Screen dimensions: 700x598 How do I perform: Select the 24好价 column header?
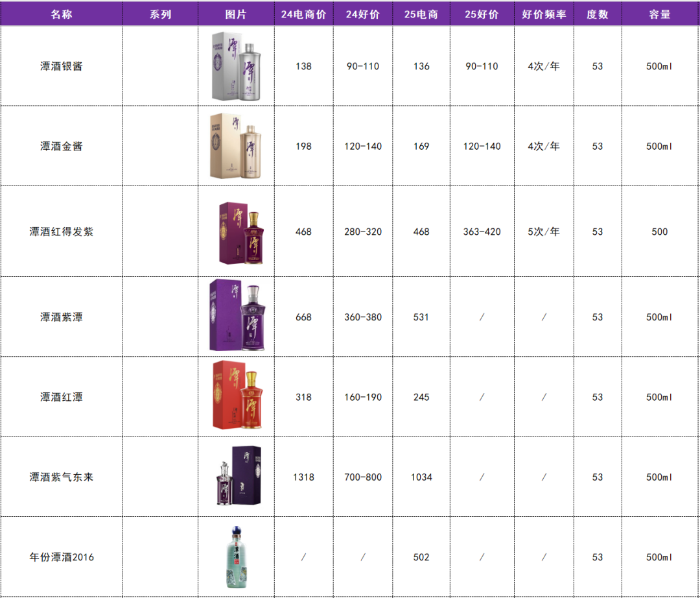coord(363,14)
